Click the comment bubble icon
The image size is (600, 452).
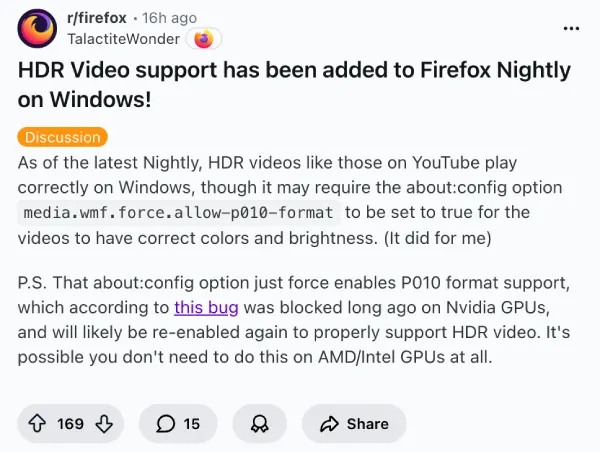[x=166, y=424]
